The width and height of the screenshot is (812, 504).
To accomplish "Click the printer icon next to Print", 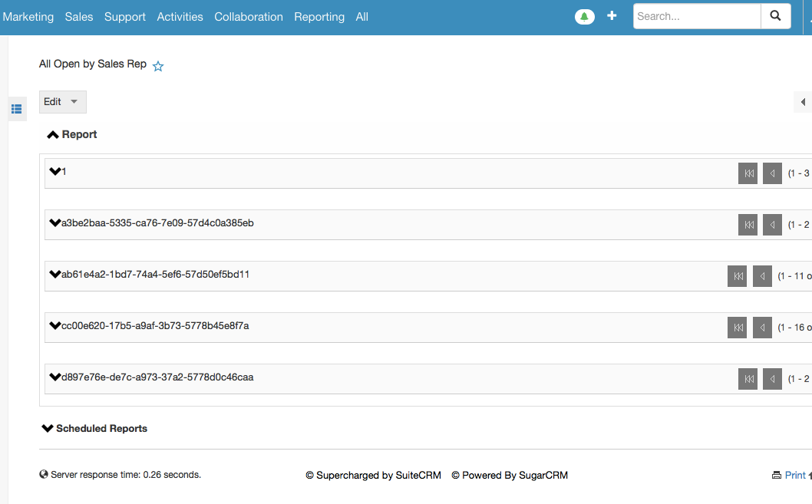I will click(776, 475).
